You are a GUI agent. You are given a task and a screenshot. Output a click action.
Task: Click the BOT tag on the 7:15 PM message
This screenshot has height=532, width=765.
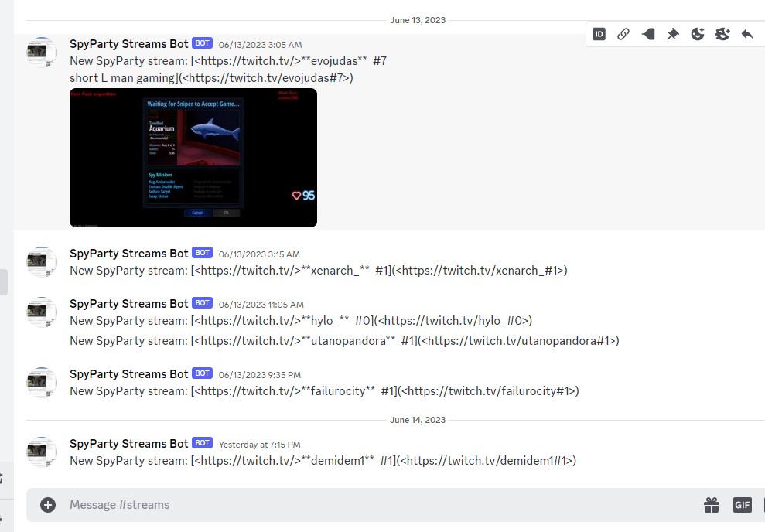(x=202, y=443)
